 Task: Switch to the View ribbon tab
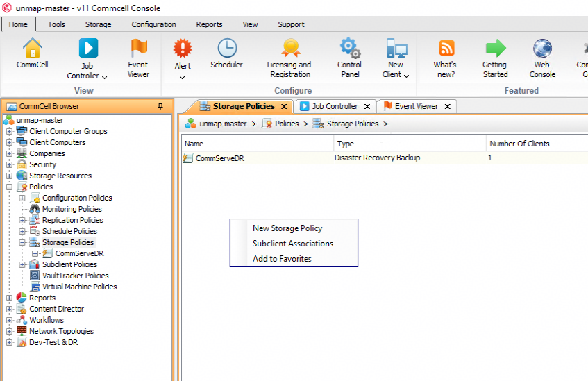250,24
